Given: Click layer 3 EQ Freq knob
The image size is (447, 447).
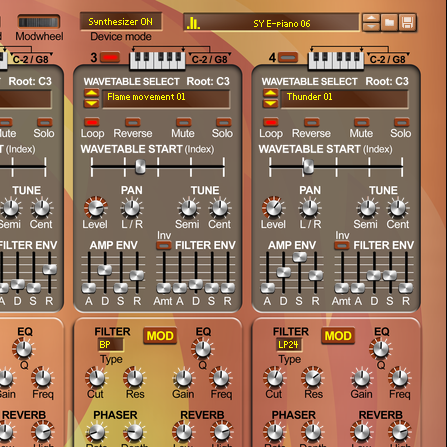Looking at the screenshot, I should coord(221,378).
